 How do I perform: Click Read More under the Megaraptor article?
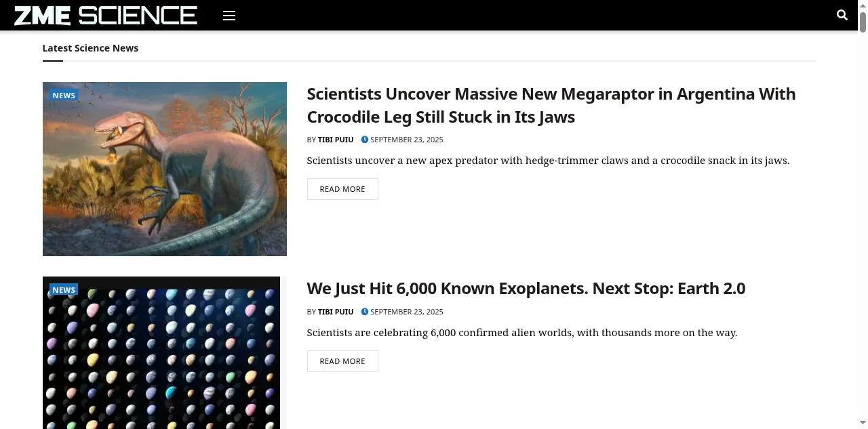(342, 189)
